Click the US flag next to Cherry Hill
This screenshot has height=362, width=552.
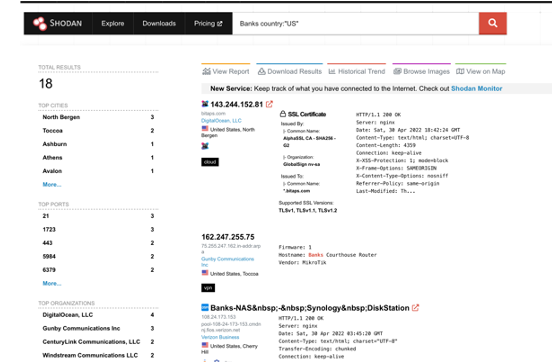(205, 345)
